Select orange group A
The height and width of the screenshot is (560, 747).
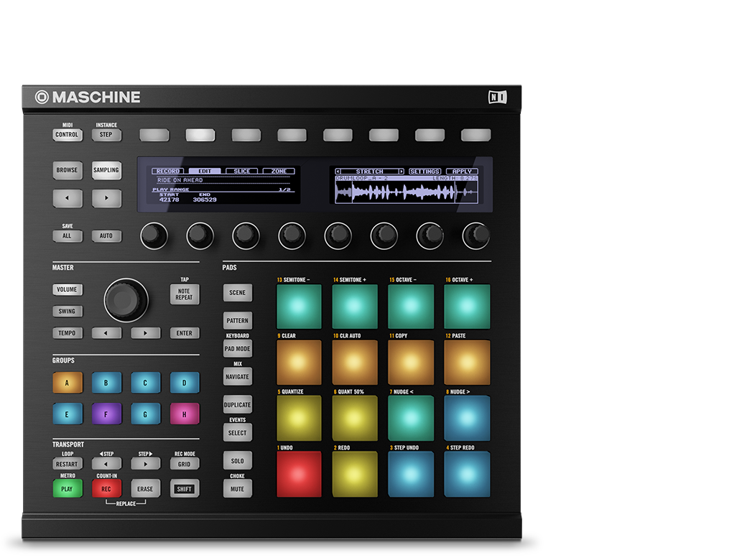(x=68, y=383)
